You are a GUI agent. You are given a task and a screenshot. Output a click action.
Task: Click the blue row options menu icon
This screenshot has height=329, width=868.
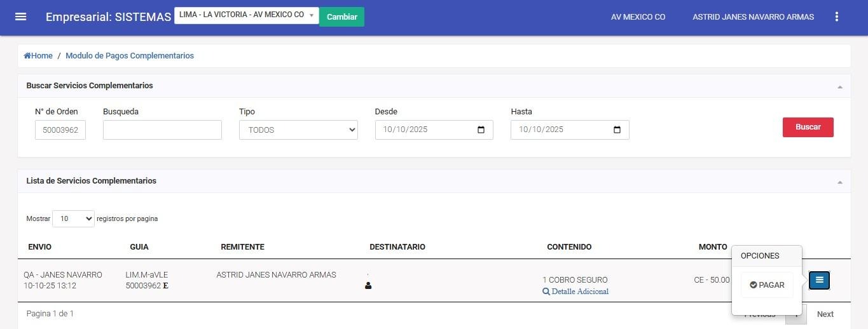(x=819, y=280)
